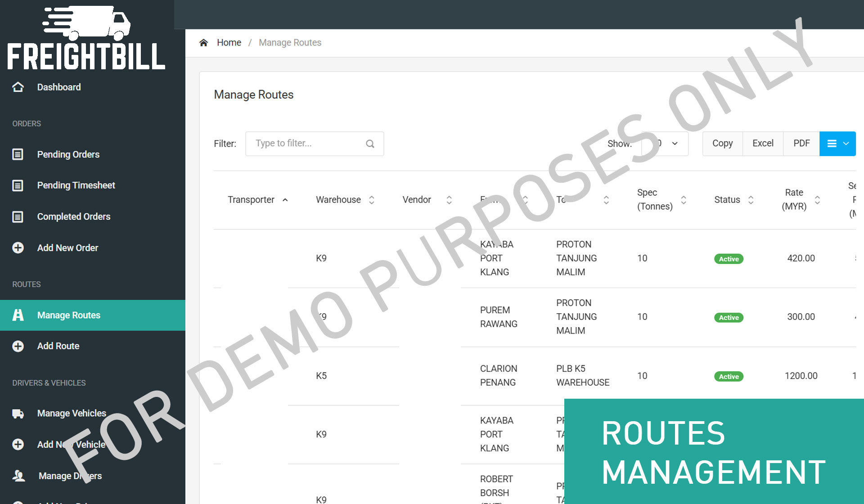Click the Manage Routes page heading
This screenshot has width=864, height=504.
(254, 94)
